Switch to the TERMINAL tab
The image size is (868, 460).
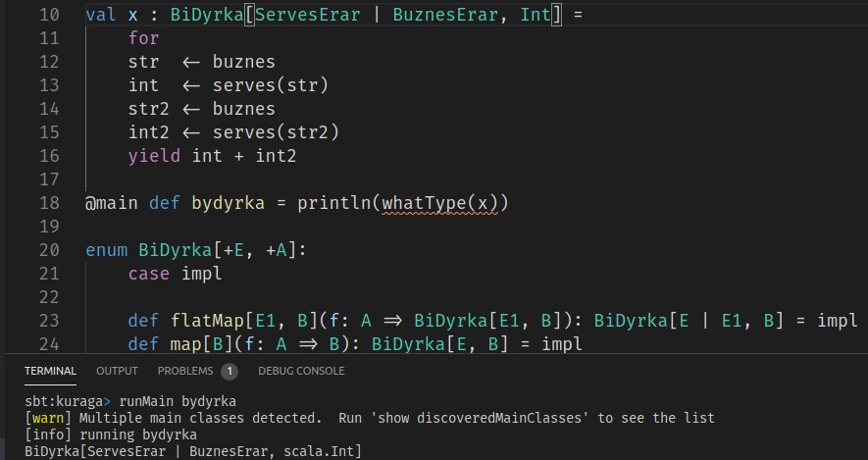coord(50,371)
